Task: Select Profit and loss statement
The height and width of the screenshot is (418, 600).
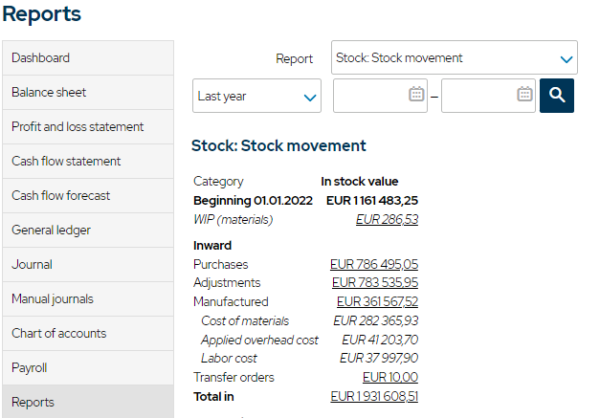Action: 87,127
